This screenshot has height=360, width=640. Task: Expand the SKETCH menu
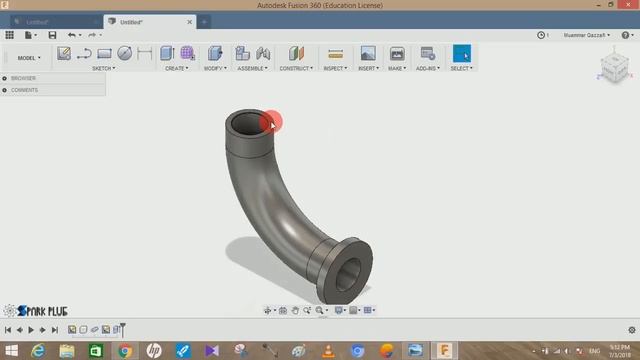(x=104, y=69)
